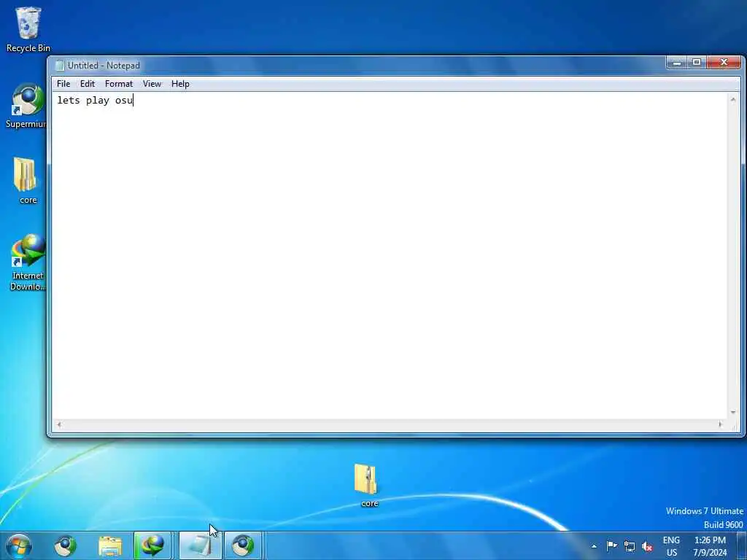Select the core zip file below Notepad

coord(368,485)
